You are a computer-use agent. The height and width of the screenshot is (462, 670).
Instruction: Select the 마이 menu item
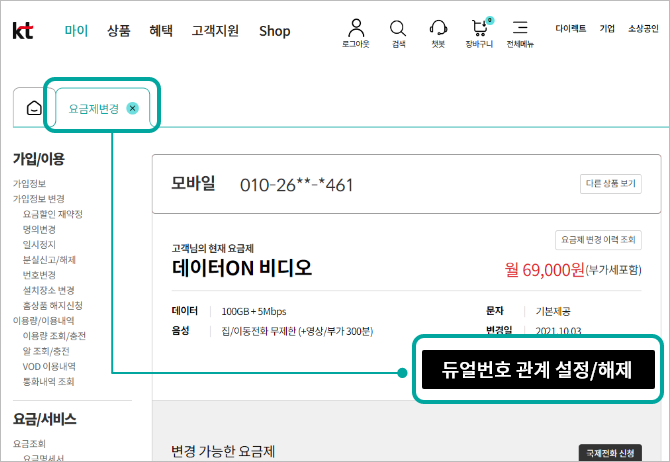tap(76, 30)
